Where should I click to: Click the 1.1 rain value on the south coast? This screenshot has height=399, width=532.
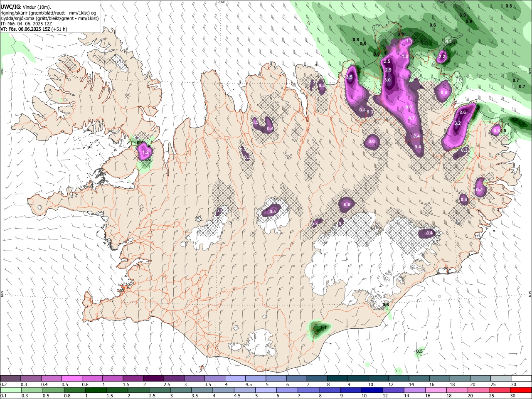323,328
